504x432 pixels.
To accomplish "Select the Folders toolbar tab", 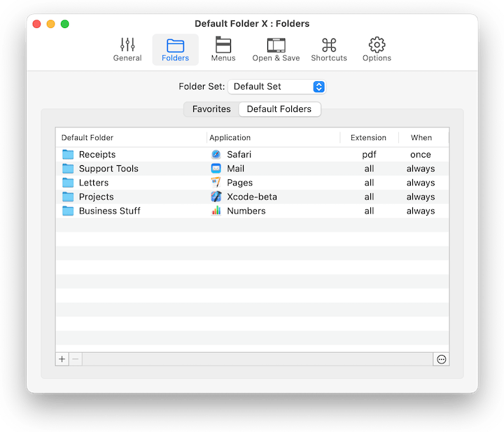I will click(175, 50).
